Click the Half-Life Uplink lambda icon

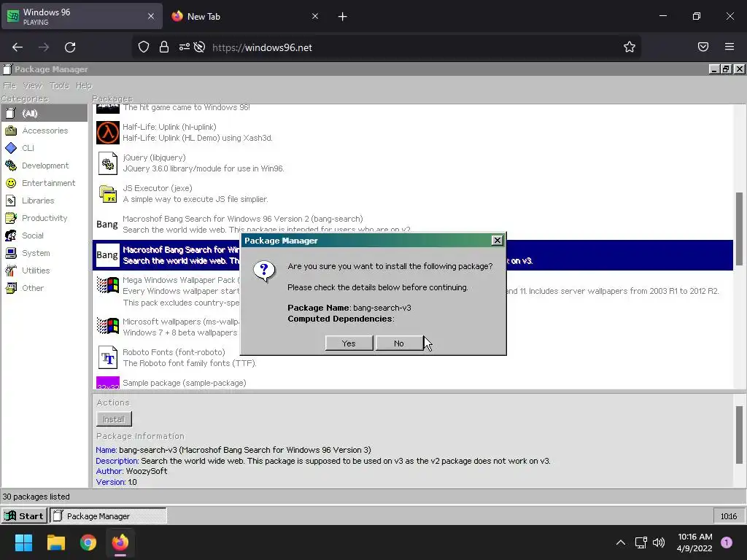108,133
